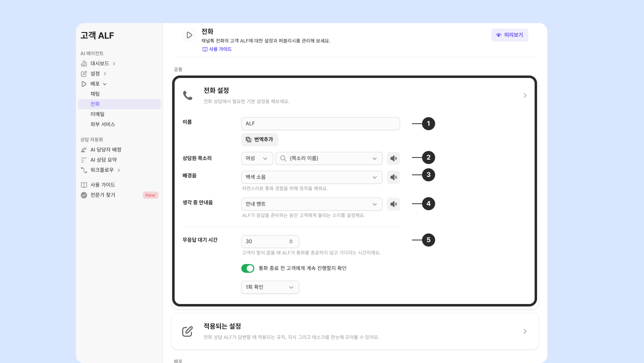
Task: Select 이메일 in the sidebar
Action: [97, 114]
